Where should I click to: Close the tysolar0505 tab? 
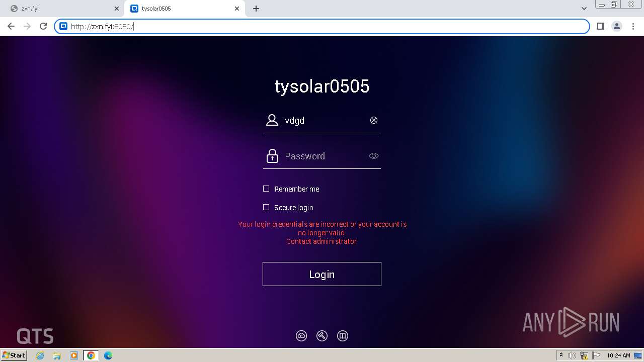(237, 9)
